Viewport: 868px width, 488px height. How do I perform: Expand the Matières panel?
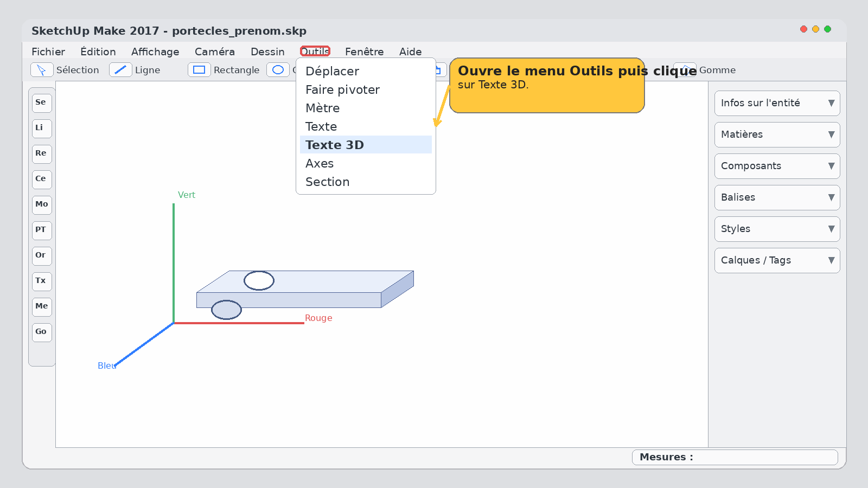(777, 134)
